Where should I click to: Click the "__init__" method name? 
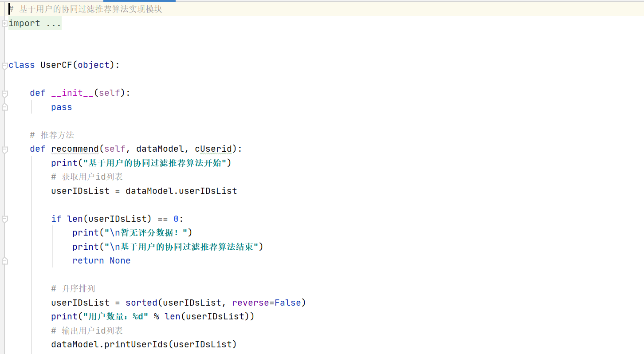pyautogui.click(x=72, y=93)
